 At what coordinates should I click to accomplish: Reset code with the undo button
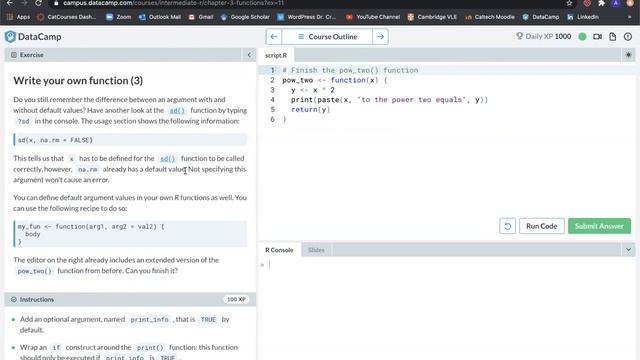coord(507,226)
